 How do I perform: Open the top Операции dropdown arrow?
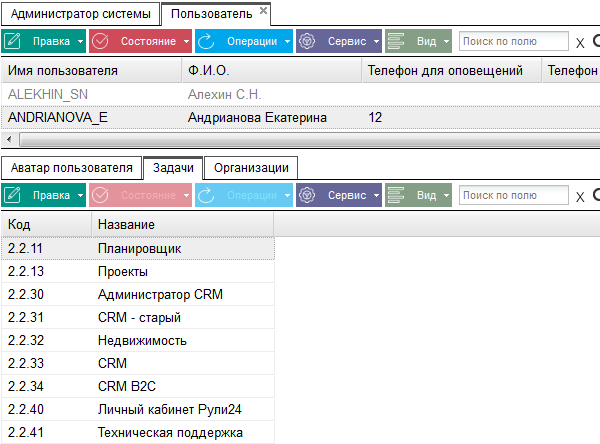[x=286, y=42]
